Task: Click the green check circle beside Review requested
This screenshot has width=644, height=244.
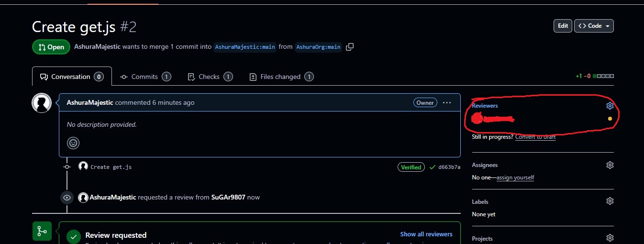Action: (73, 236)
